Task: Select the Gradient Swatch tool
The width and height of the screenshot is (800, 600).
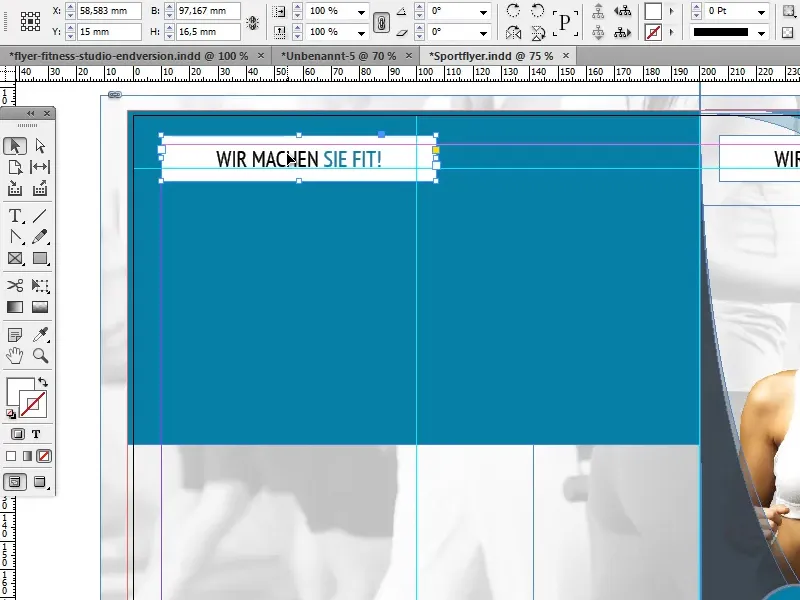Action: coord(15,307)
